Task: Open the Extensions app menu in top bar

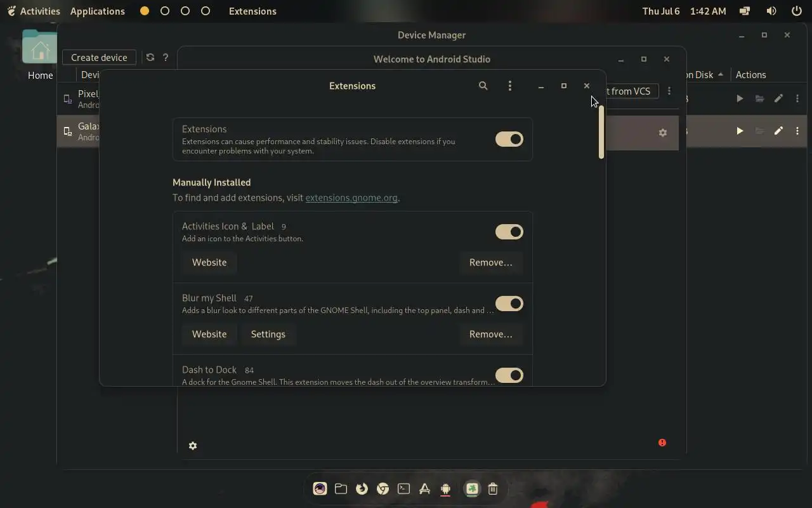Action: (252, 11)
